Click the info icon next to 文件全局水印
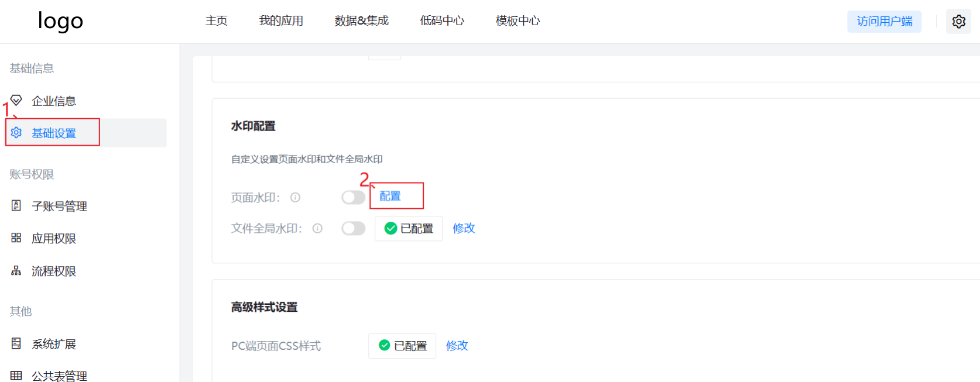The width and height of the screenshot is (980, 382). [317, 229]
